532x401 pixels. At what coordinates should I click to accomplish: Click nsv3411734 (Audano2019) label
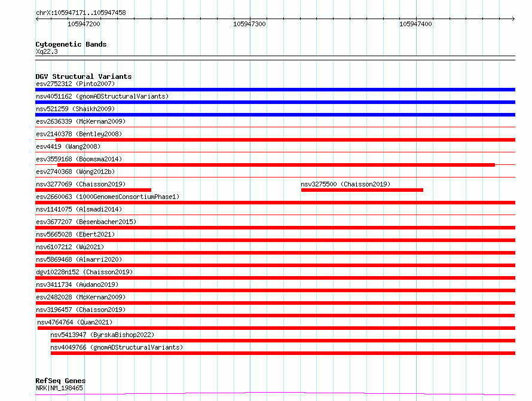pos(77,284)
